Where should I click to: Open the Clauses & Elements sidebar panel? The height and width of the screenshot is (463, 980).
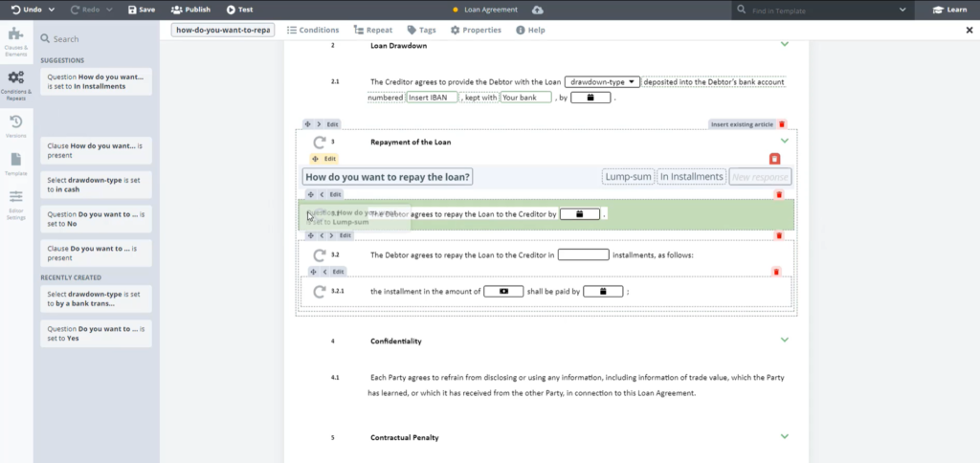tap(16, 42)
